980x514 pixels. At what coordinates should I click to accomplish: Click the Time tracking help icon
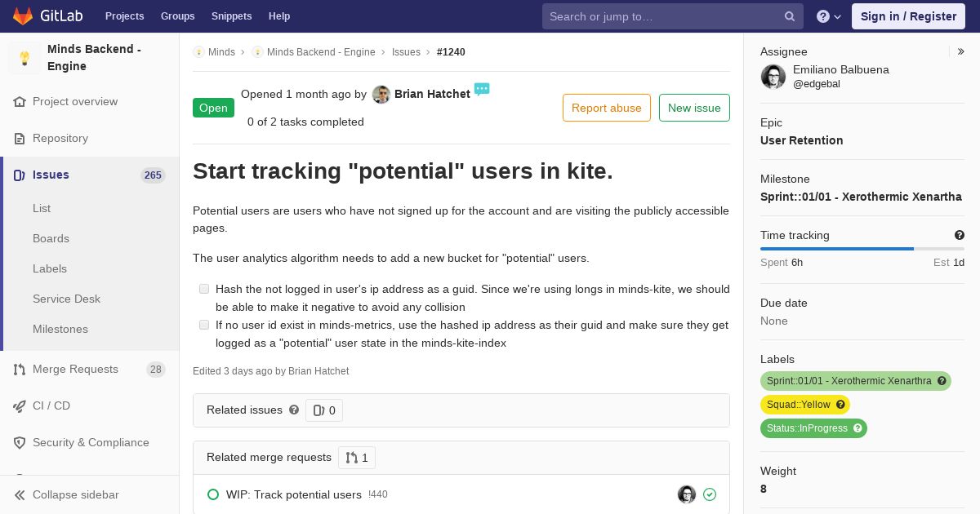(960, 236)
